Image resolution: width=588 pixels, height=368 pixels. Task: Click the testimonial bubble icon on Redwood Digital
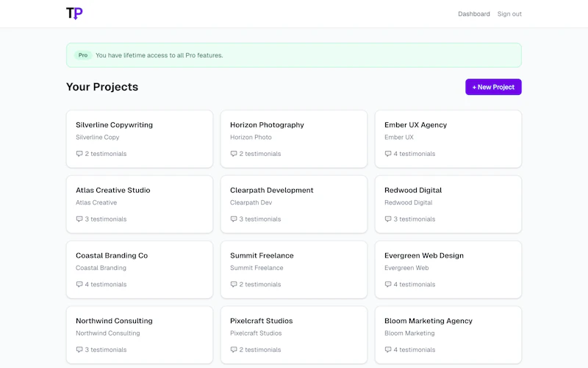[x=388, y=219]
